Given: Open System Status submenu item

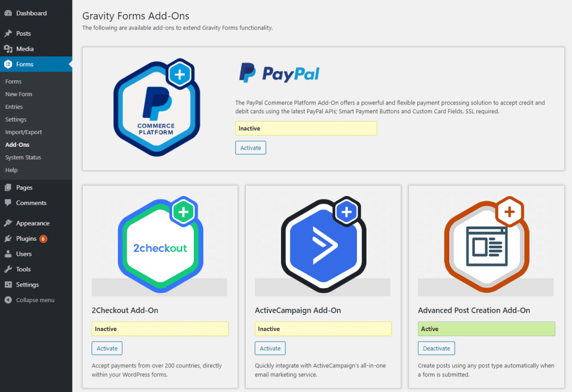Looking at the screenshot, I should pos(23,157).
